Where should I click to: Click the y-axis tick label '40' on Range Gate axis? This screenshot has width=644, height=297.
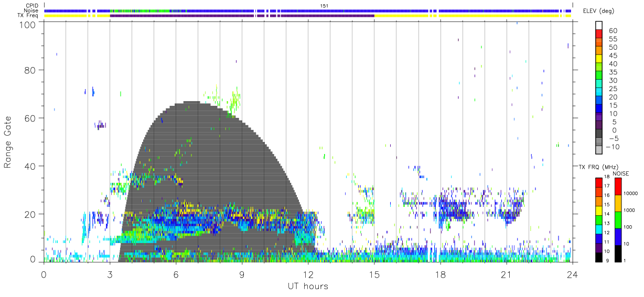coord(31,166)
